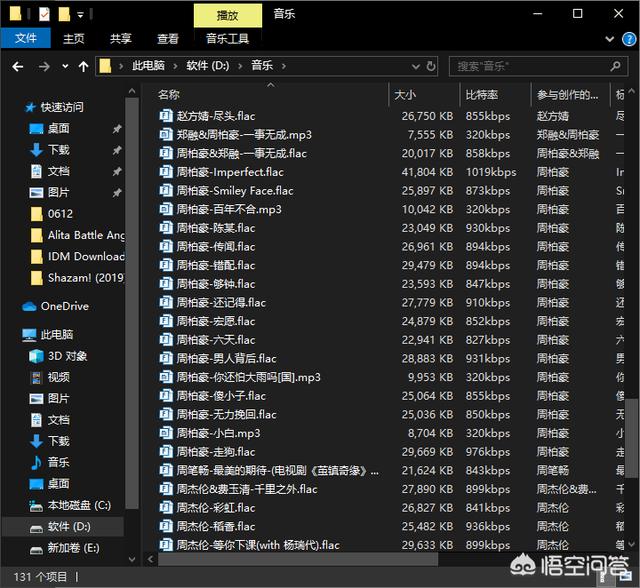Image resolution: width=640 pixels, height=588 pixels.
Task: Select file 周杰伦-彩虹.flac
Action: pos(216,508)
